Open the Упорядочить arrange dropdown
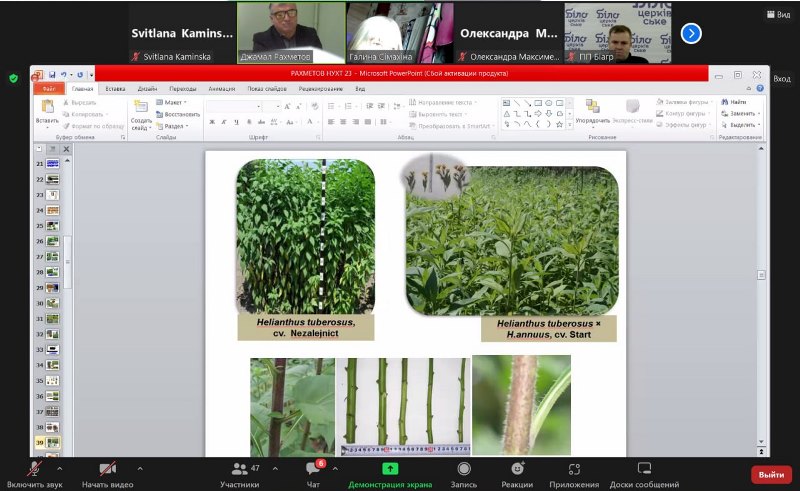 593,121
